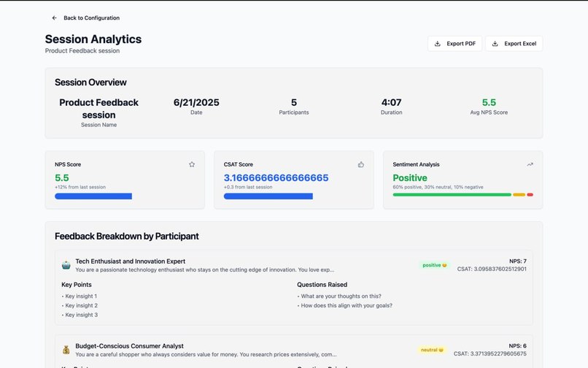Click the Export PDF button
This screenshot has height=368, width=588.
pyautogui.click(x=454, y=44)
